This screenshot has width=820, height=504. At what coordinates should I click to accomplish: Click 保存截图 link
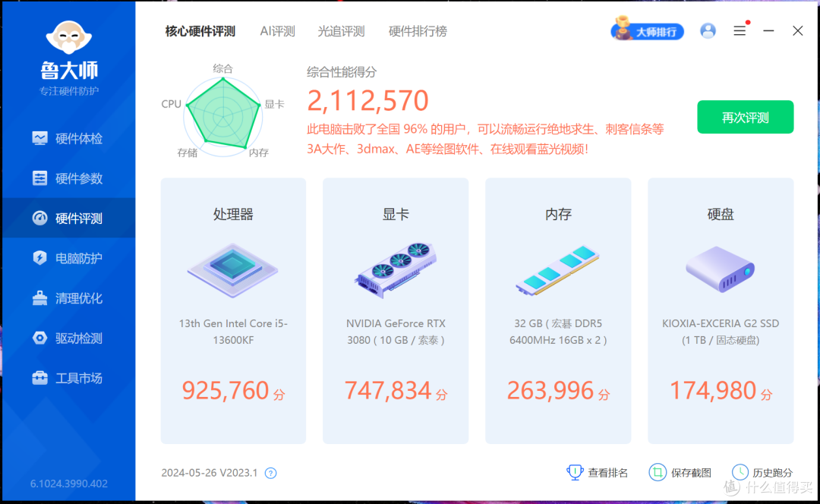[x=691, y=473]
